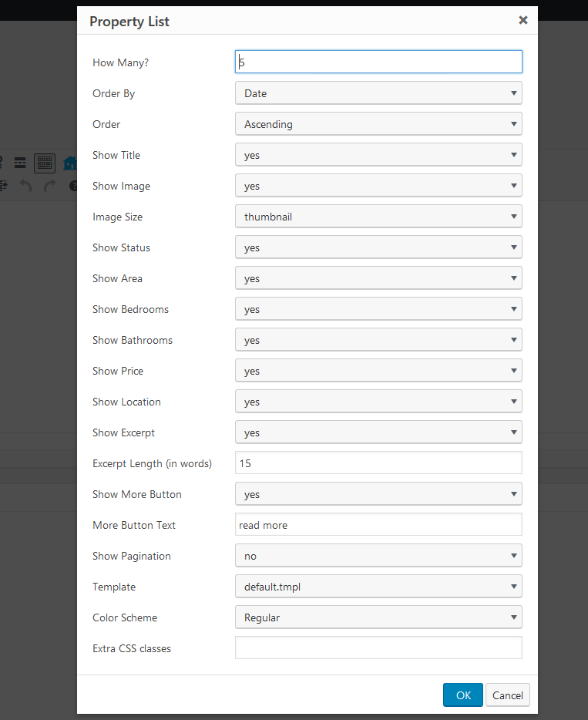Open the Show Pagination dropdown

pyautogui.click(x=378, y=555)
